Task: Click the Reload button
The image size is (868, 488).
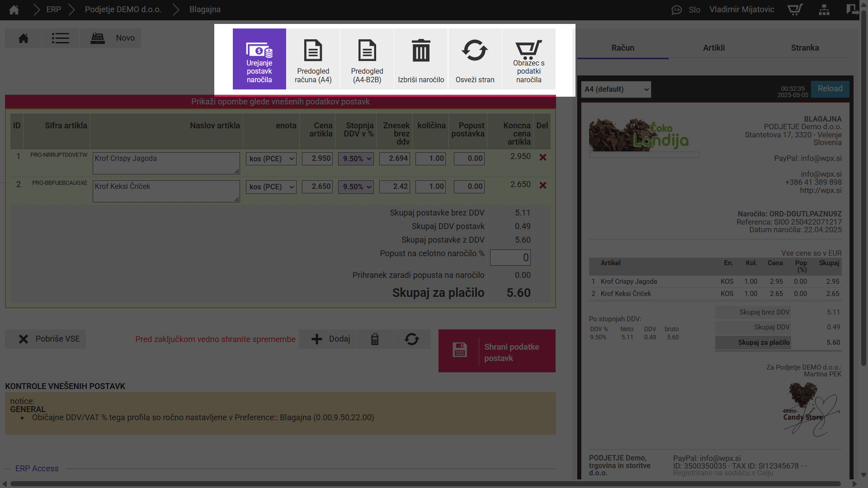Action: pyautogui.click(x=830, y=89)
